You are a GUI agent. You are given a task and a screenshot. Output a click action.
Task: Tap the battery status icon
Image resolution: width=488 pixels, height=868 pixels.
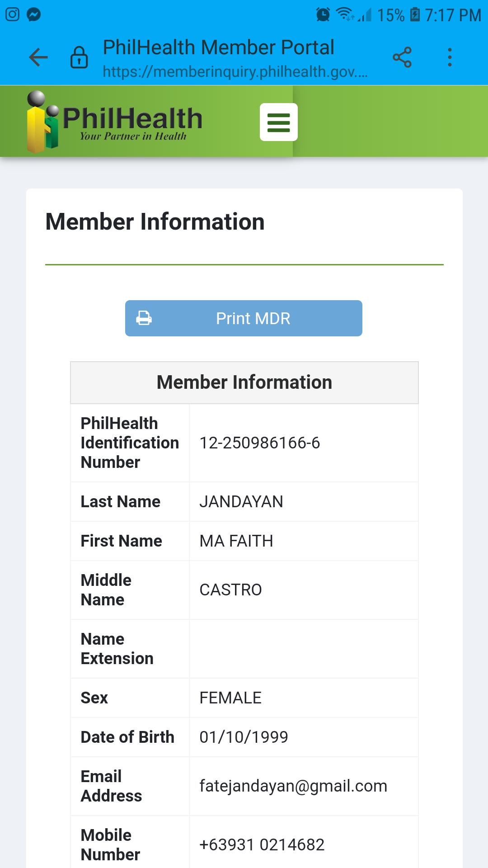[x=415, y=14]
